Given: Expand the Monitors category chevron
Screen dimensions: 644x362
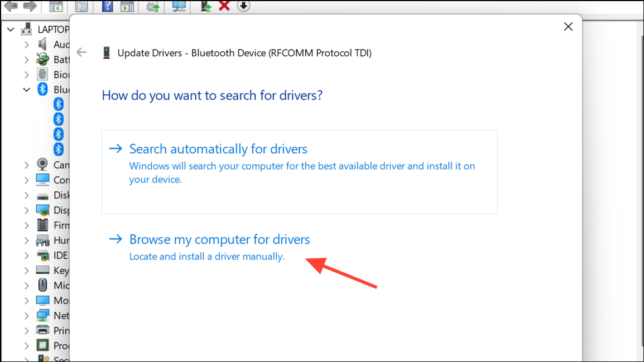Looking at the screenshot, I should pyautogui.click(x=26, y=301).
